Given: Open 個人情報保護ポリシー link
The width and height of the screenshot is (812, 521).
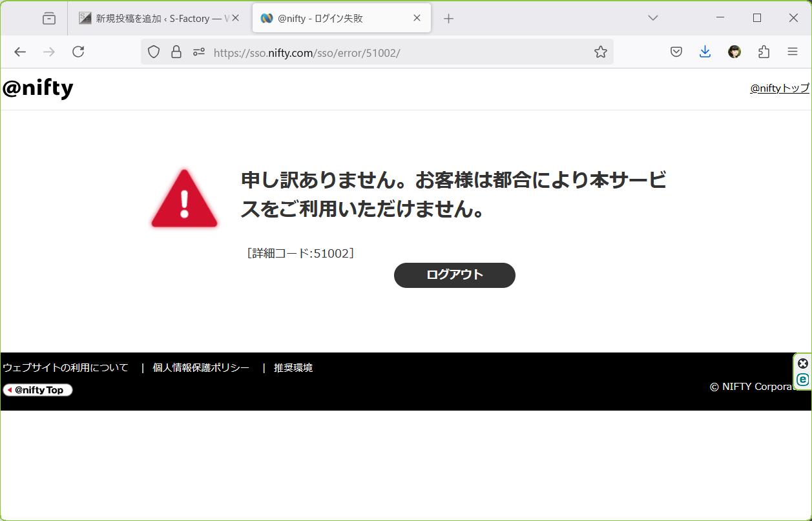Looking at the screenshot, I should (201, 367).
